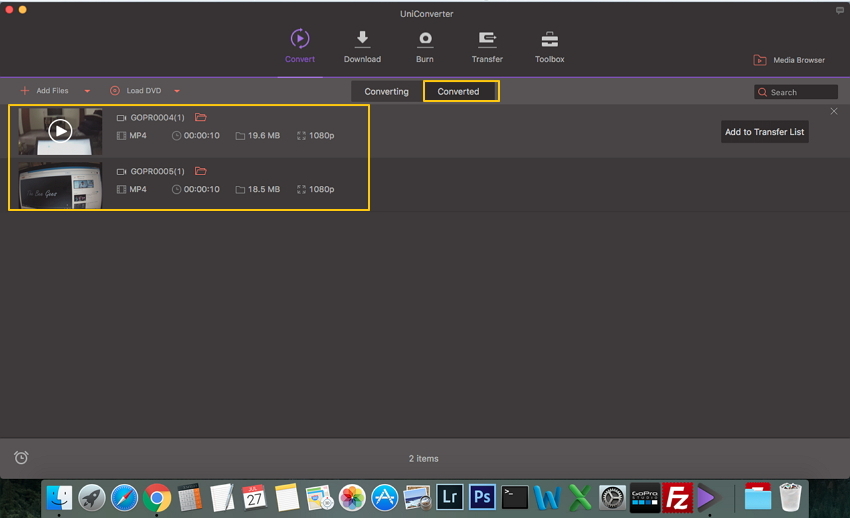Click the GOPR0004(1) file name
Image resolution: width=850 pixels, height=518 pixels.
[x=157, y=118]
